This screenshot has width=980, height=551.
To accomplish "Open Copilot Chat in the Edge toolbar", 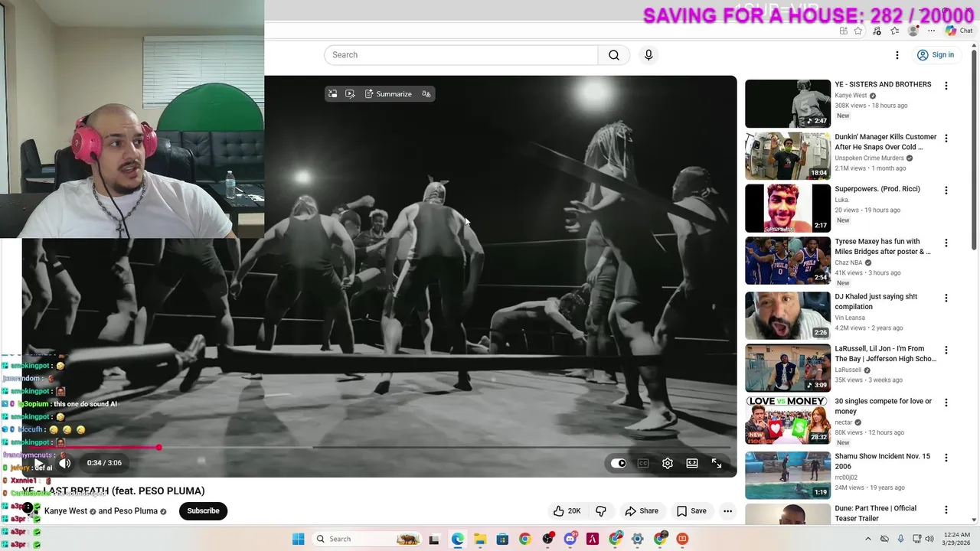I will click(959, 31).
